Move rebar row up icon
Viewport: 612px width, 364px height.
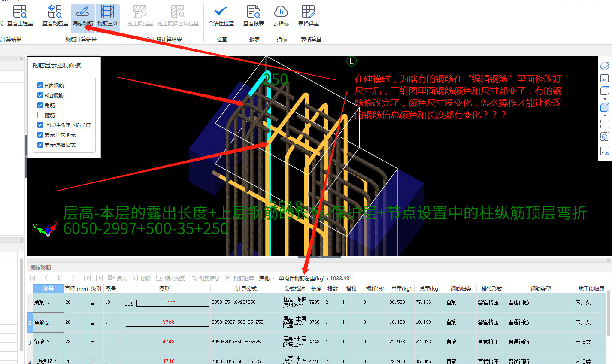[x=87, y=278]
